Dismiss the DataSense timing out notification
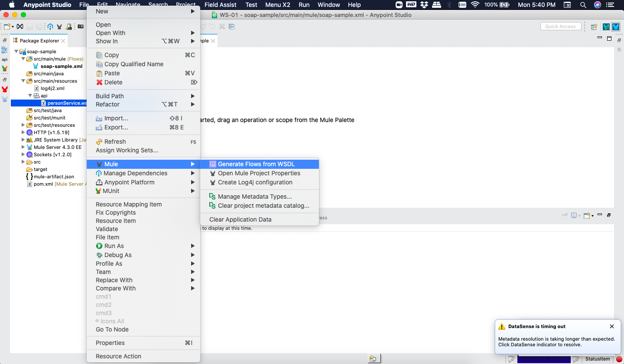Image resolution: width=624 pixels, height=364 pixels. [612, 326]
